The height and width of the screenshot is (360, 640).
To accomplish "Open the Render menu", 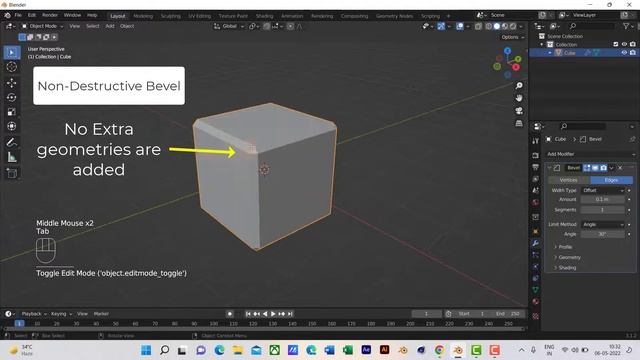I will tap(50, 15).
